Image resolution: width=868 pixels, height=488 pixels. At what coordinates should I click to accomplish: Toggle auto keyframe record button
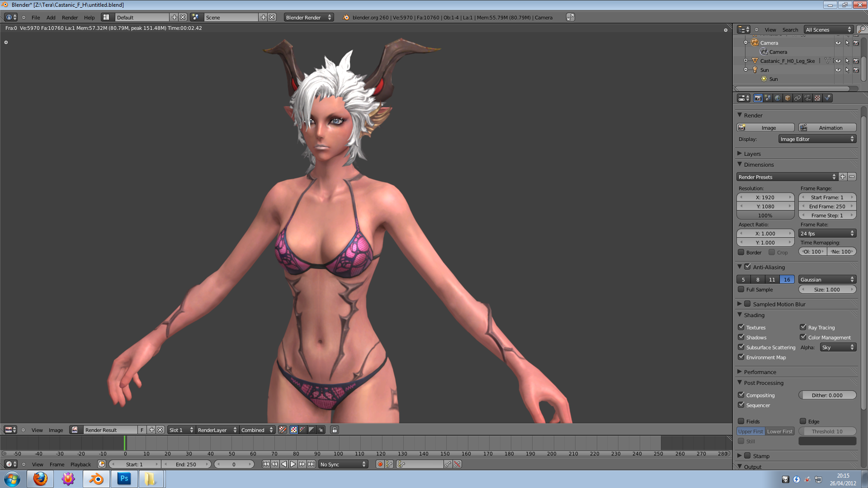[380, 464]
